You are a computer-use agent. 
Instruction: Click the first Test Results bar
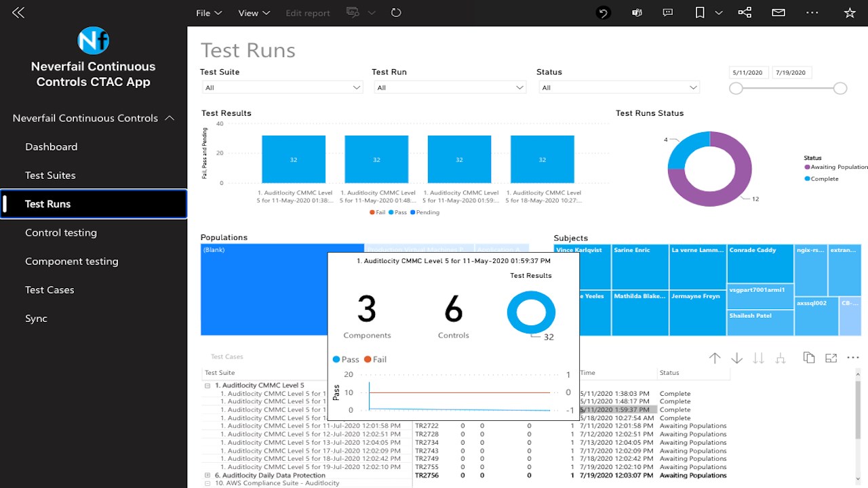[x=294, y=159]
